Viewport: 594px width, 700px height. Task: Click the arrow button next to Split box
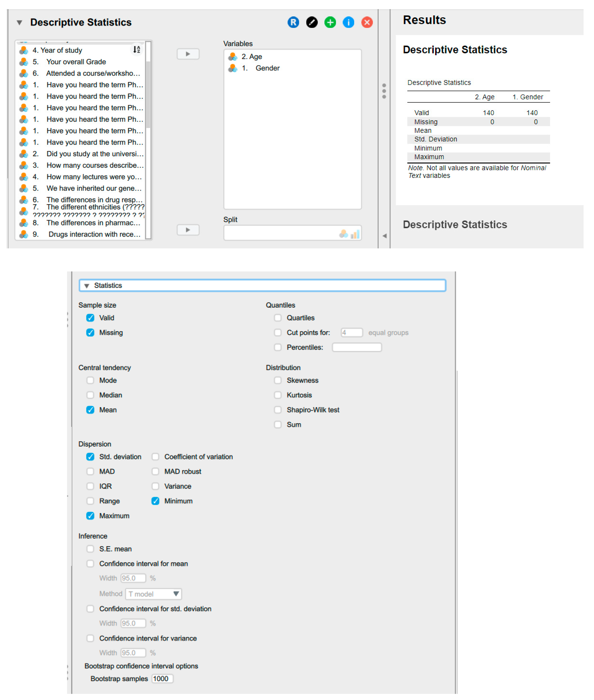point(188,230)
